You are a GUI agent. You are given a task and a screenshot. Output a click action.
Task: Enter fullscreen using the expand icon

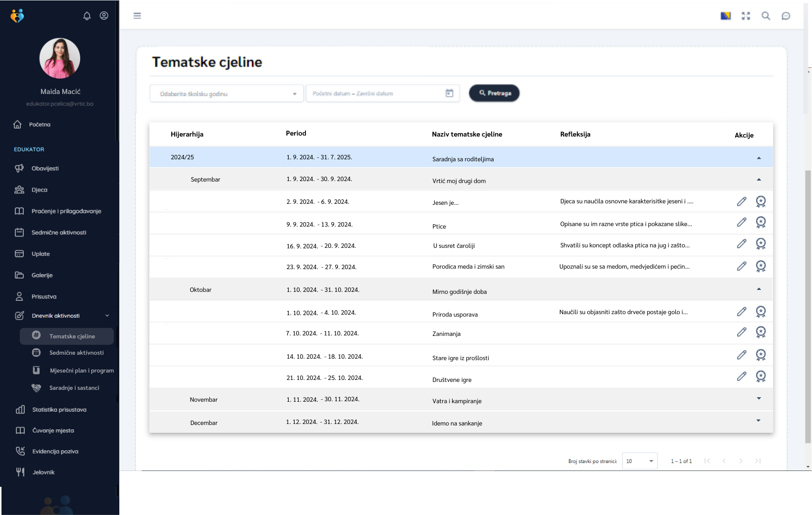click(746, 15)
